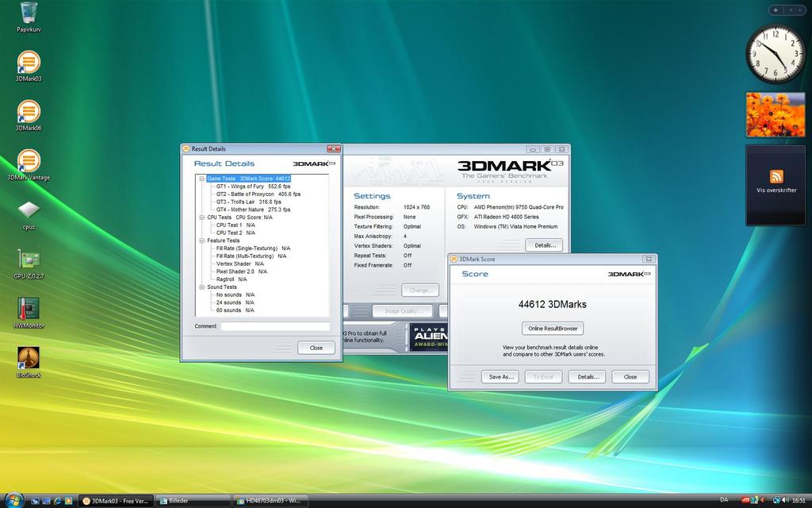This screenshot has width=812, height=508.
Task: Select the Pixel Shader 2.0 row
Action: [242, 271]
